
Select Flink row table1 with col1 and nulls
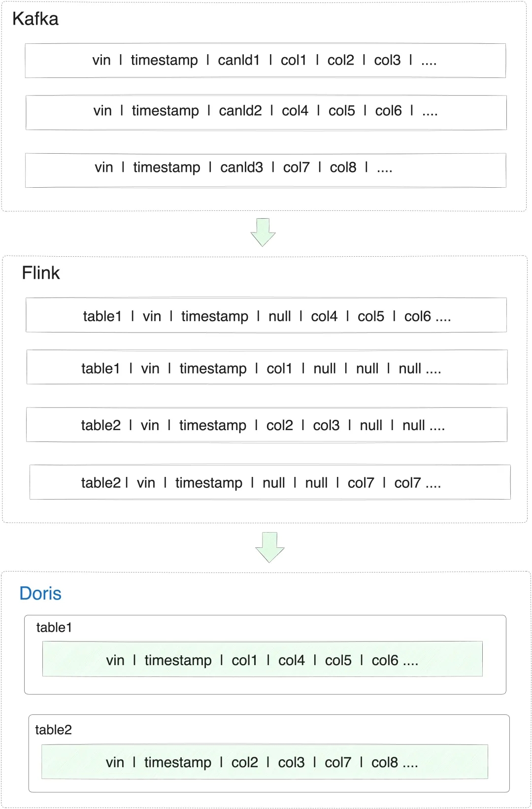(x=267, y=367)
